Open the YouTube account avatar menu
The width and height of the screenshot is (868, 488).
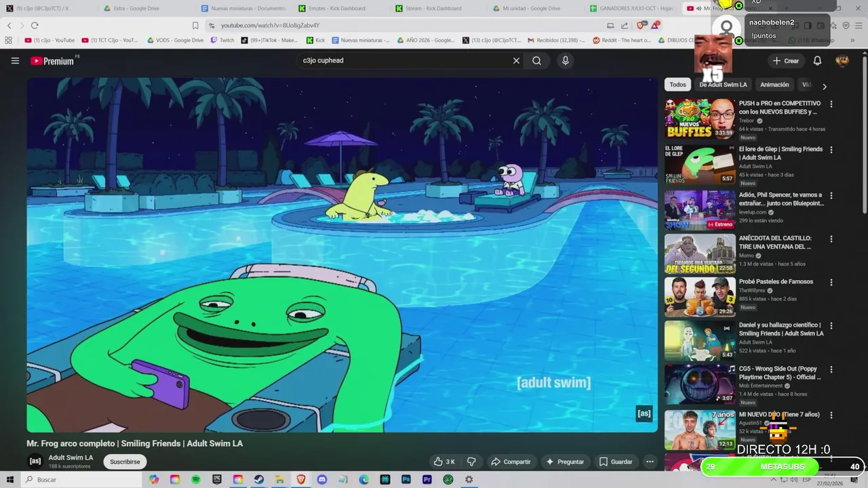(x=842, y=61)
